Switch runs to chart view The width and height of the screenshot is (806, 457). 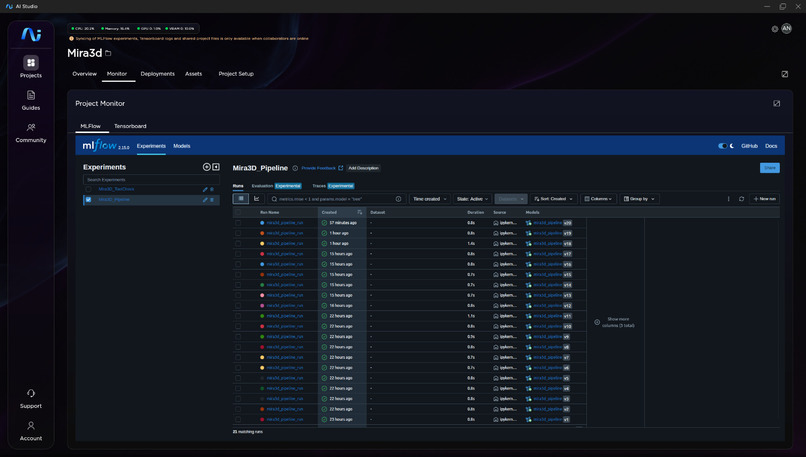[x=257, y=198]
